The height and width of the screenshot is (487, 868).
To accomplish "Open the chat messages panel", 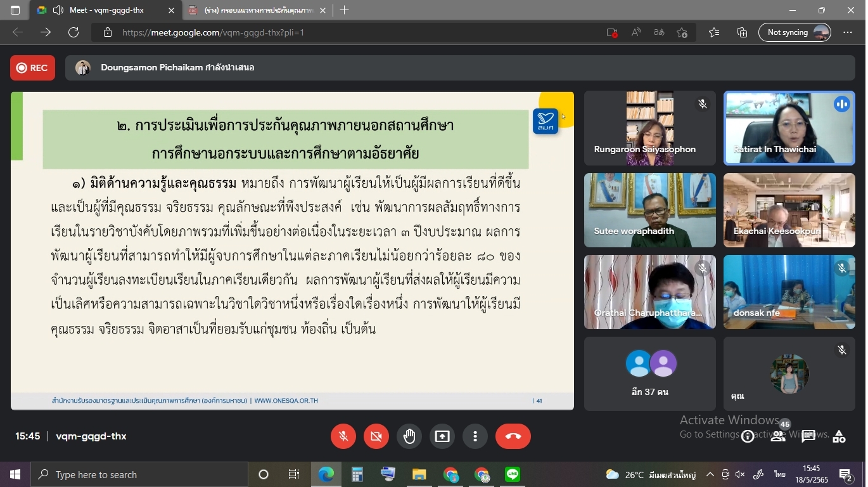I will point(808,436).
